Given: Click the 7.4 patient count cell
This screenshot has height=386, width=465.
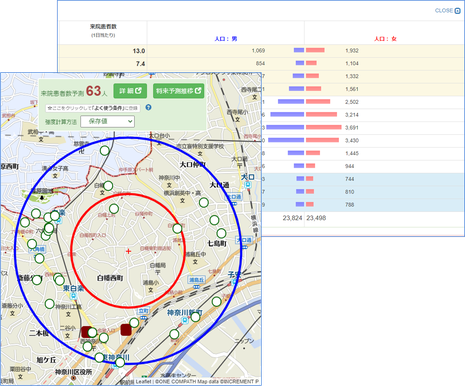Looking at the screenshot, I should pos(141,64).
